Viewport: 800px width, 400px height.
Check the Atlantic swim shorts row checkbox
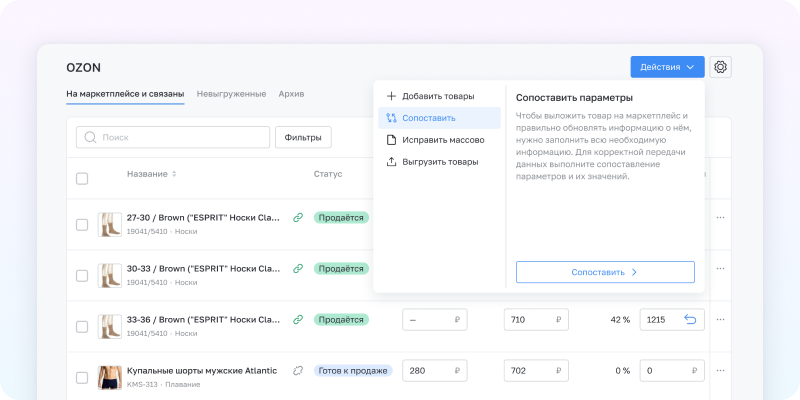[x=82, y=378]
